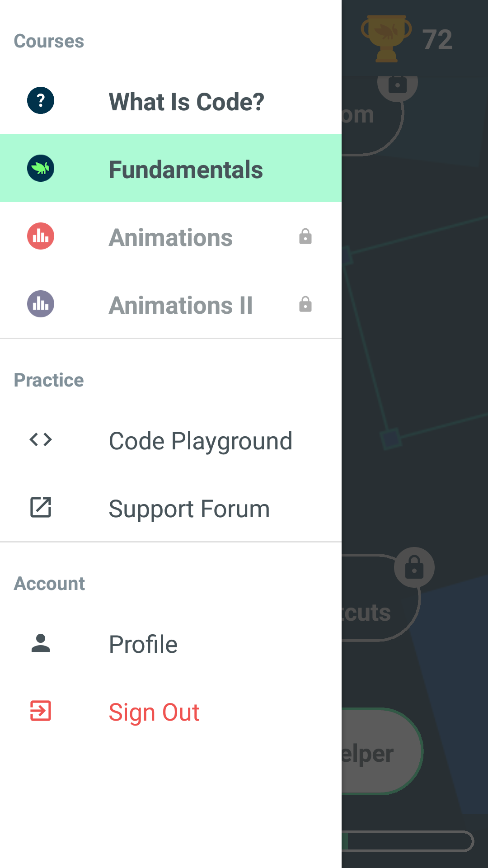Click the person icon next to Profile
488x868 pixels.
pyautogui.click(x=41, y=643)
